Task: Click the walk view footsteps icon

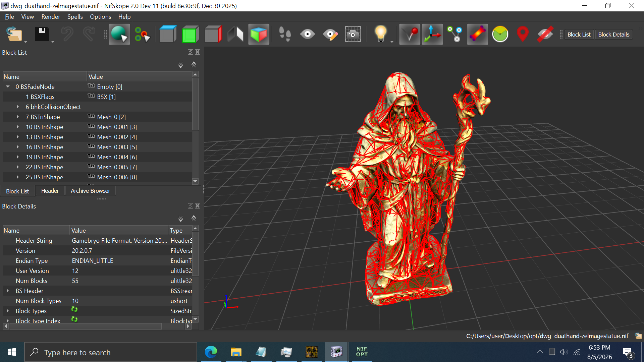Action: pos(285,34)
